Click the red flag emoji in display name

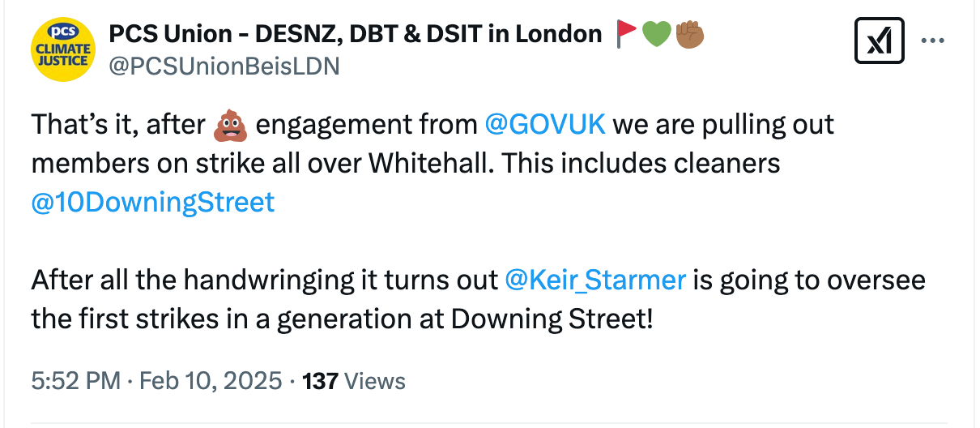(626, 33)
